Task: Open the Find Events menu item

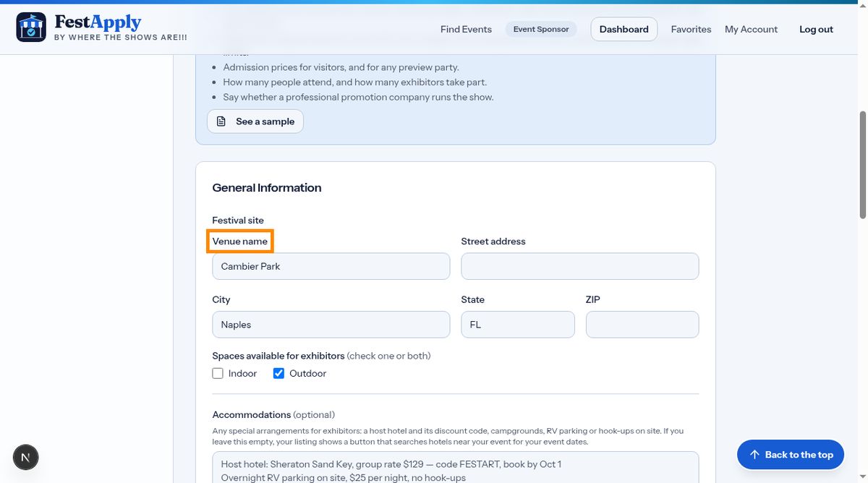Action: [466, 30]
